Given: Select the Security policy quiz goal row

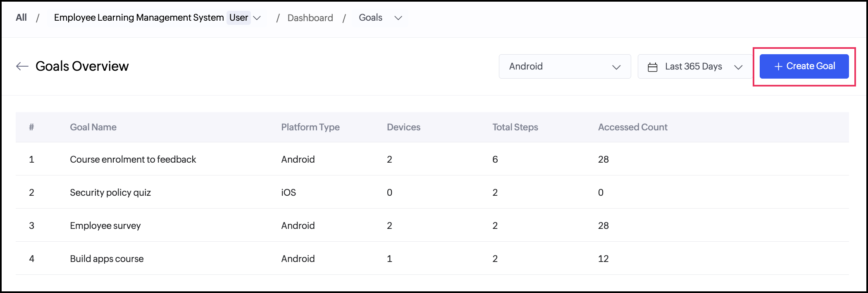Looking at the screenshot, I should (110, 192).
